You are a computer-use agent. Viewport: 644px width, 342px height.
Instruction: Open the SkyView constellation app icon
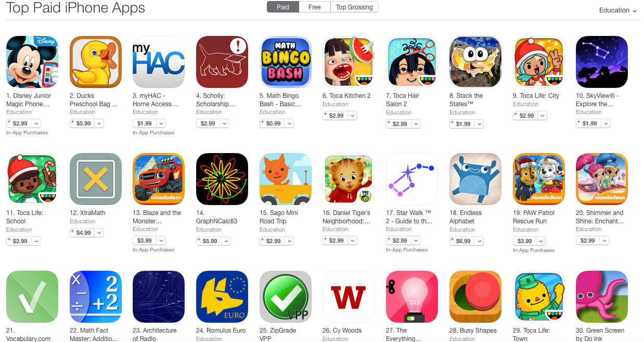coord(602,62)
